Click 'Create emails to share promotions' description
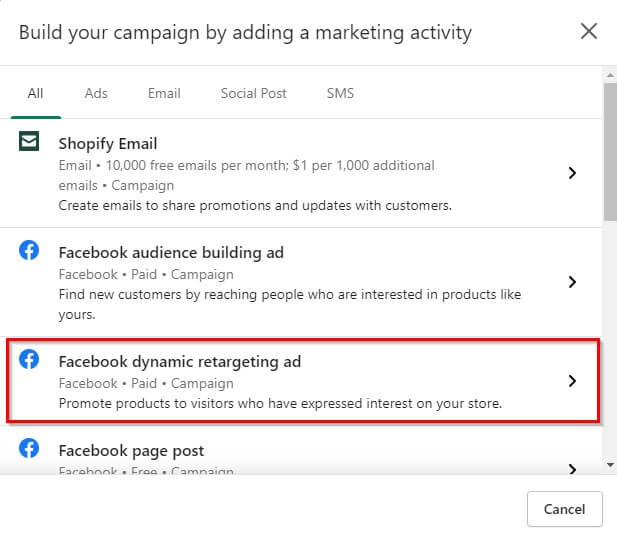 click(x=255, y=205)
